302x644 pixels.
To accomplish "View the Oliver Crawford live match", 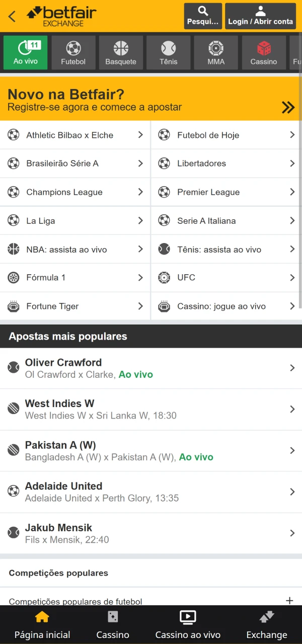I will [151, 368].
